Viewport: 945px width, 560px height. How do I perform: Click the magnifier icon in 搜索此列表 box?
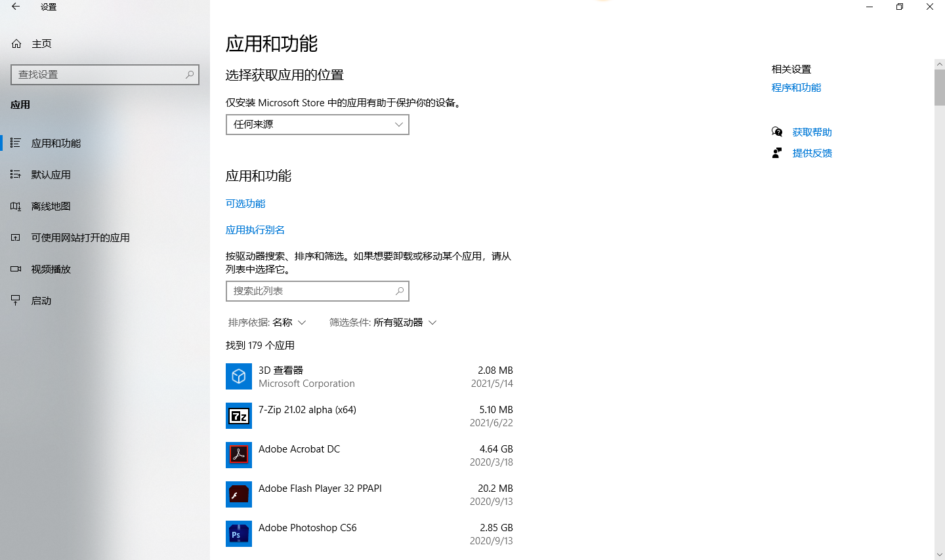[400, 291]
